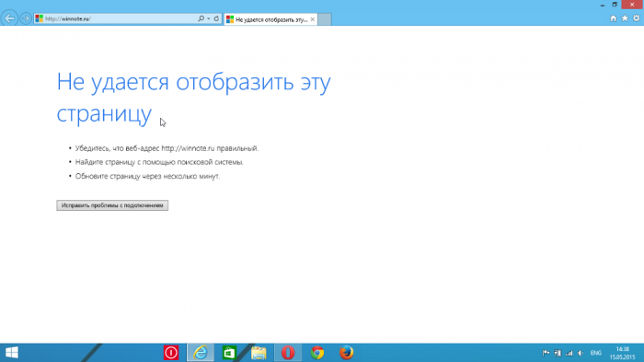The width and height of the screenshot is (644, 362).
Task: Click the browser forward arrow
Action: 26,18
